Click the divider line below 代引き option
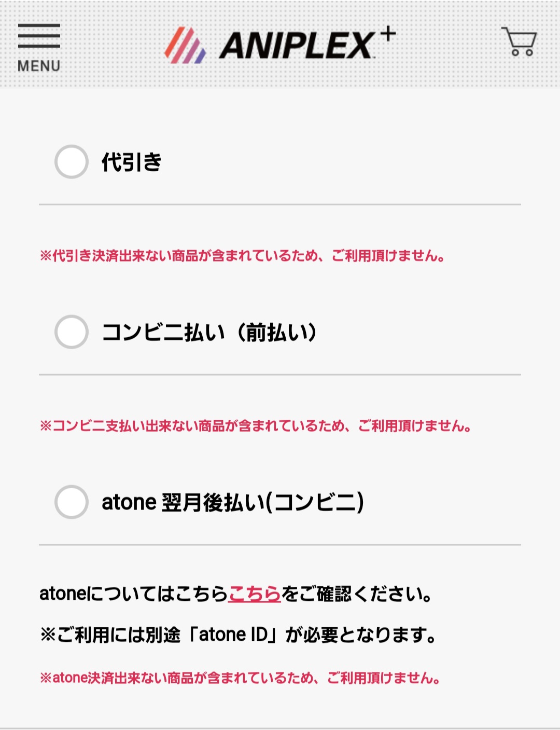The image size is (560, 730). click(280, 204)
